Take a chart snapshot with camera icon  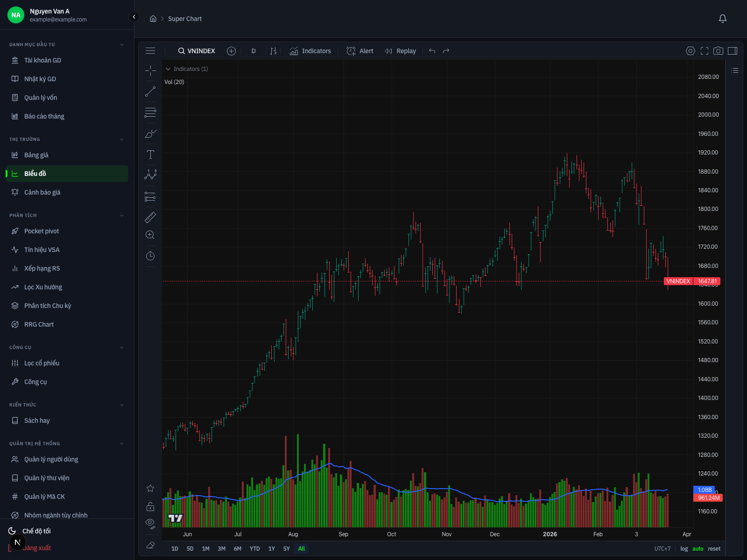click(x=719, y=51)
